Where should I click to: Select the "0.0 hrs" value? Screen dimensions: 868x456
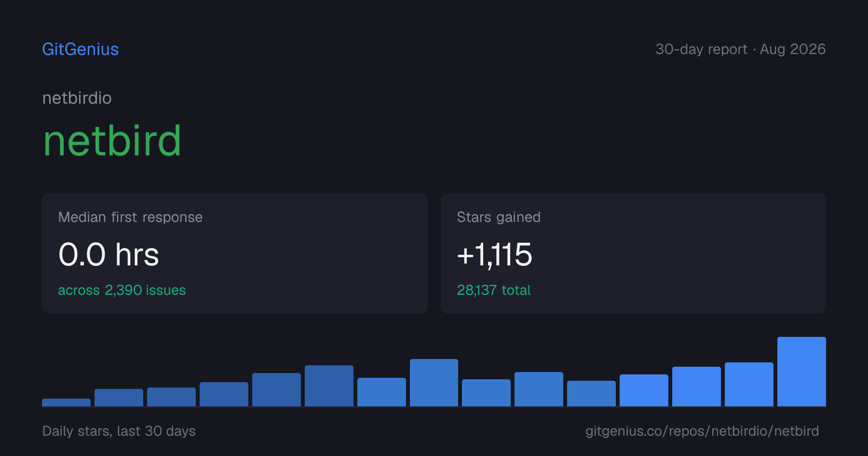[x=108, y=254]
